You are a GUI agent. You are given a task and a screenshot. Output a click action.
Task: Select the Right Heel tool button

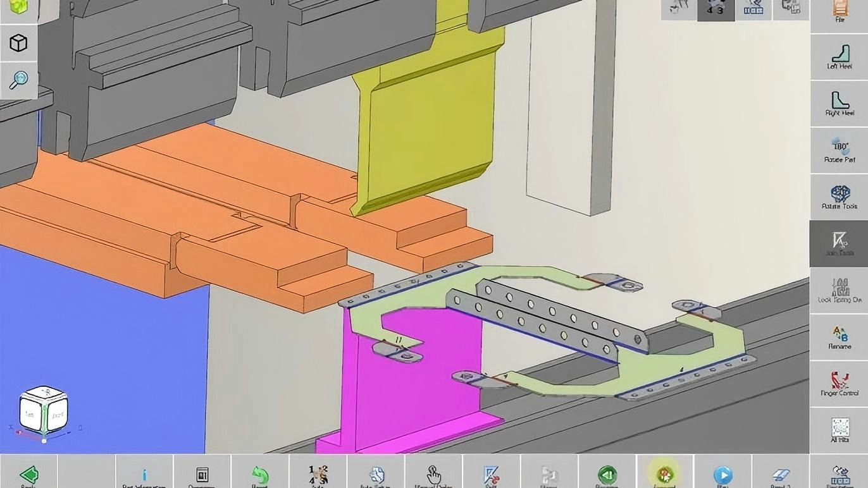pos(839,104)
